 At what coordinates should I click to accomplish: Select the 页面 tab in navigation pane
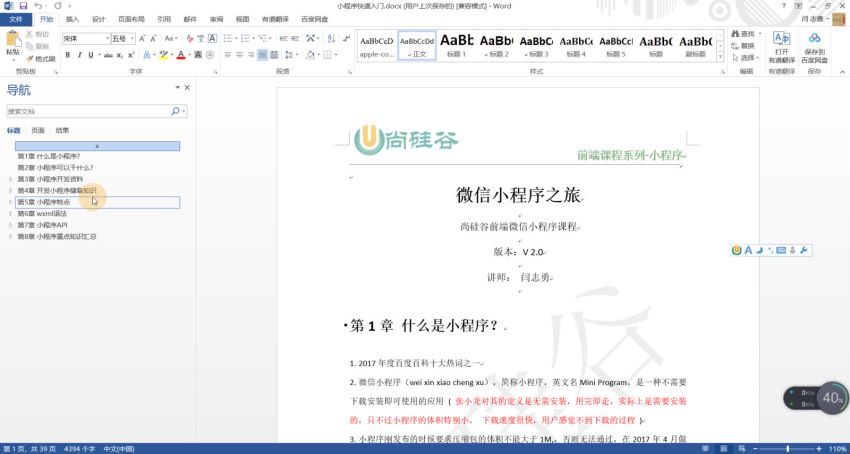[38, 131]
